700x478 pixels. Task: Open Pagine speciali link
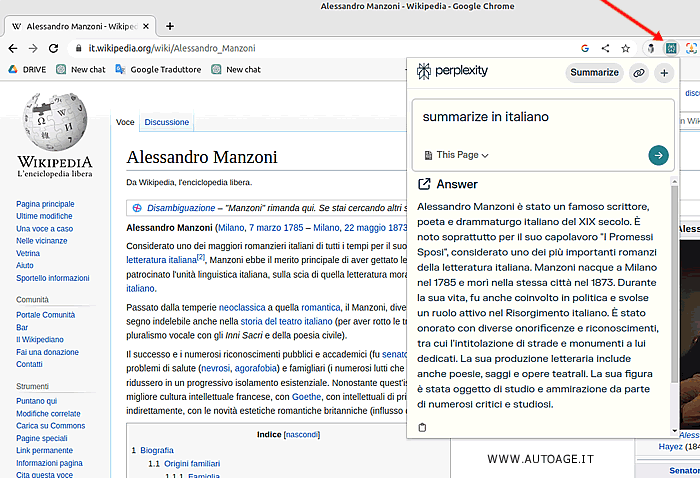point(42,438)
